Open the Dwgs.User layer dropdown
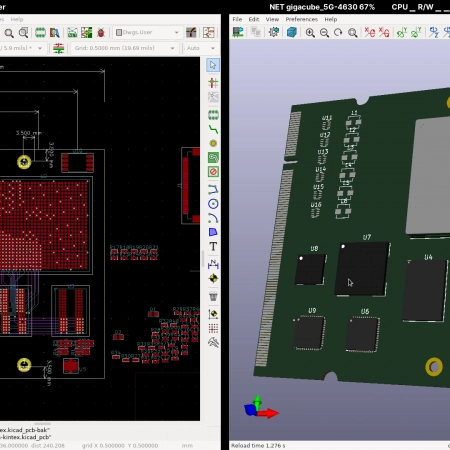This screenshot has height=450, width=450. click(148, 32)
